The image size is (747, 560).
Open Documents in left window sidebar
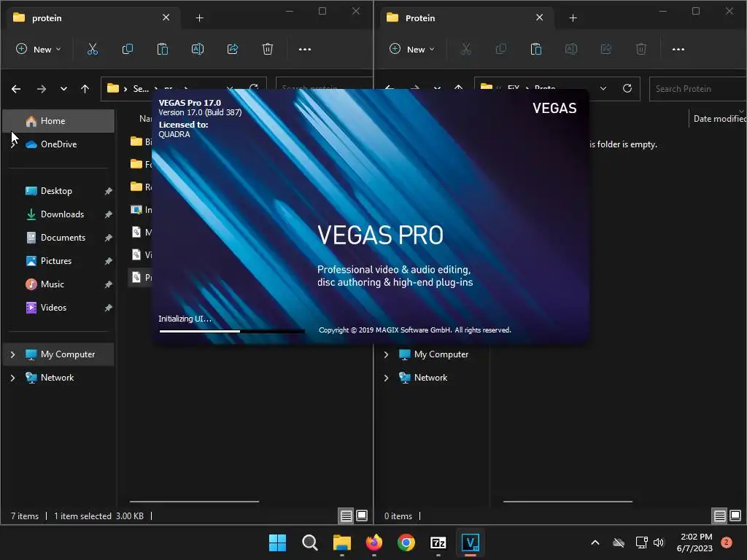click(x=58, y=238)
